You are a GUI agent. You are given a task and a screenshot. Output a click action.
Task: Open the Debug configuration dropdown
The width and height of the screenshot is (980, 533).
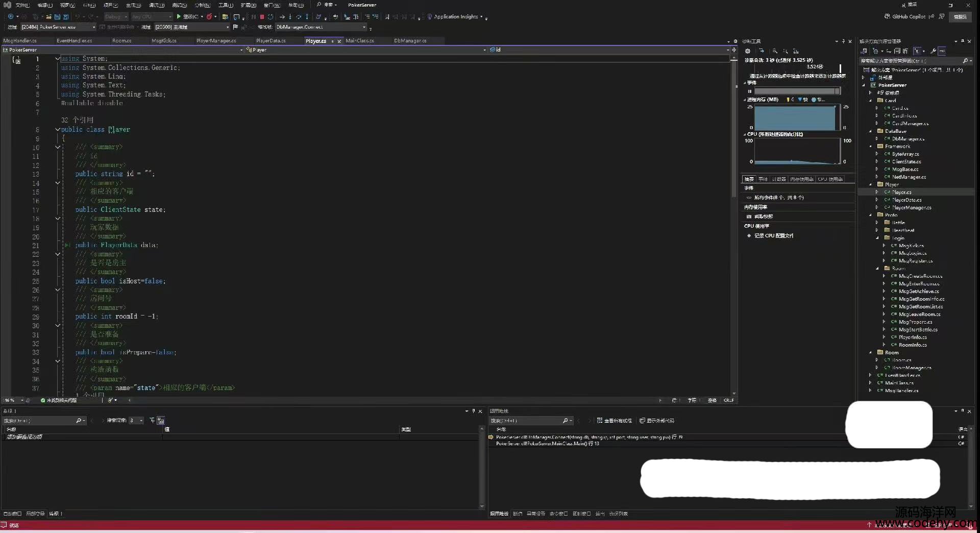tap(116, 16)
